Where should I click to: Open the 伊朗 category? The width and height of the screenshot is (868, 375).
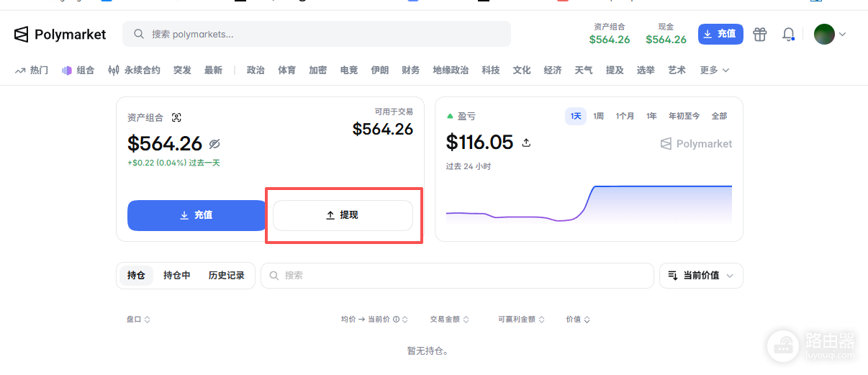[380, 71]
